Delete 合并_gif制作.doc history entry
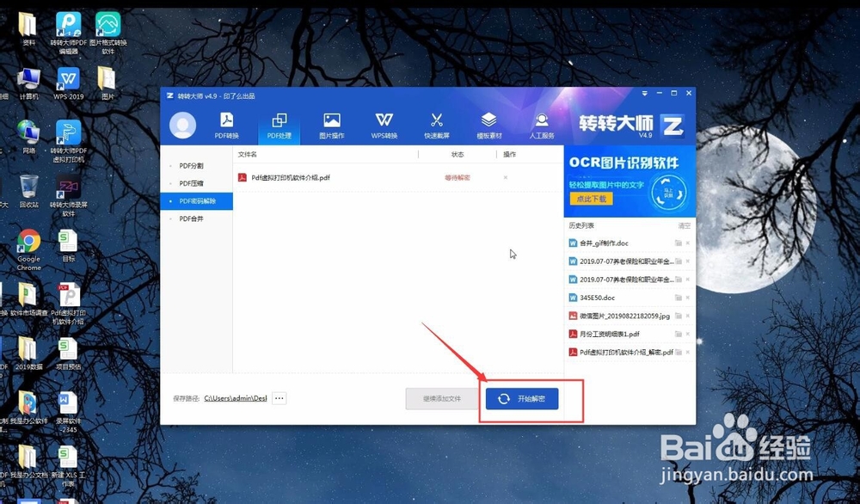 (688, 243)
